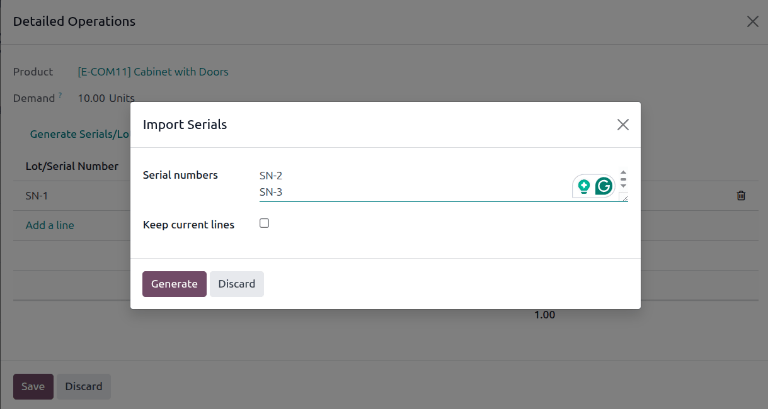The image size is (768, 409).
Task: Click the Lot/Serial Number column header
Action: 72,166
